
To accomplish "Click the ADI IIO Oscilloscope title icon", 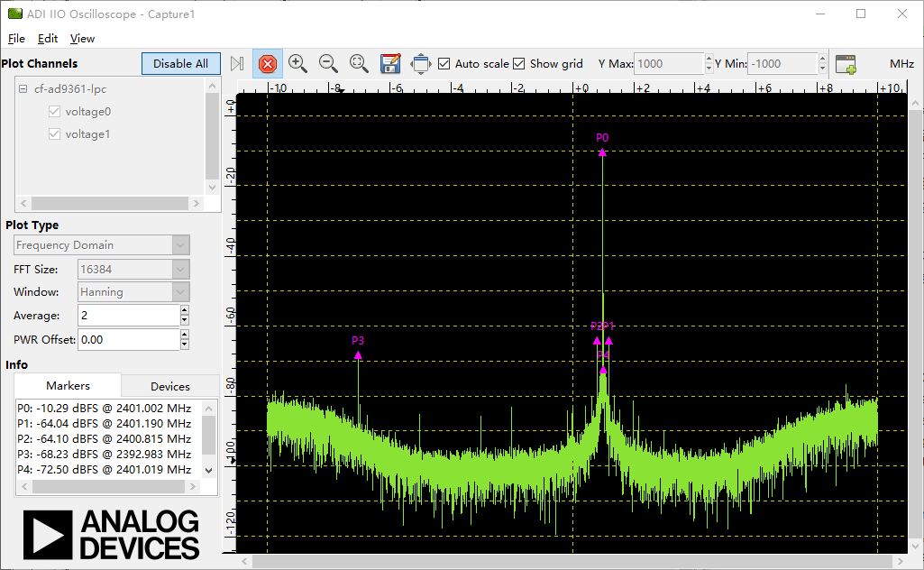I will 14,14.
